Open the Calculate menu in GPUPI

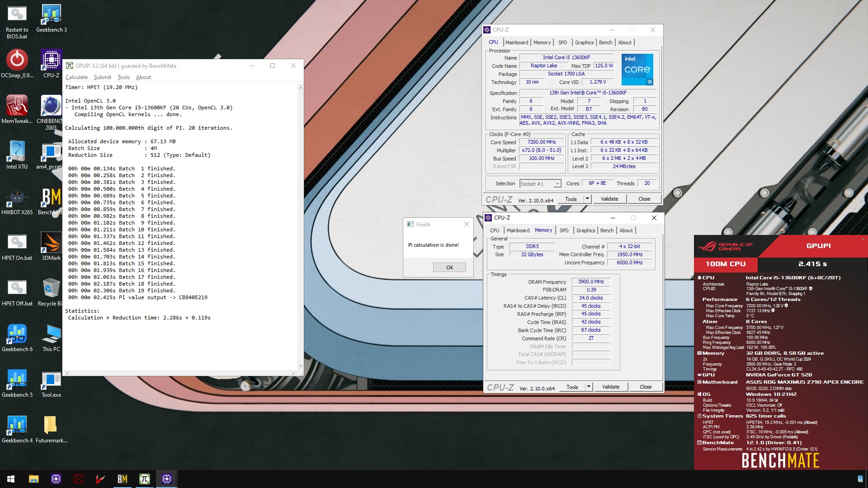click(76, 77)
